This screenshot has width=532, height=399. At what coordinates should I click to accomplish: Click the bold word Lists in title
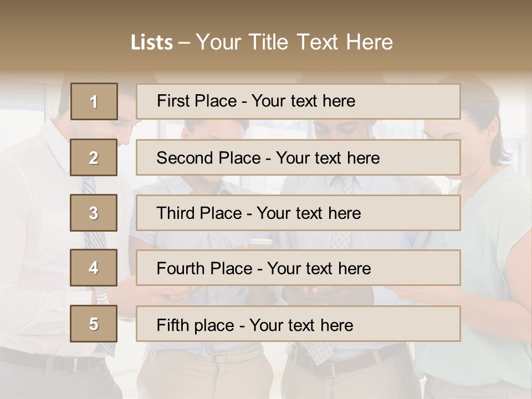(x=152, y=43)
